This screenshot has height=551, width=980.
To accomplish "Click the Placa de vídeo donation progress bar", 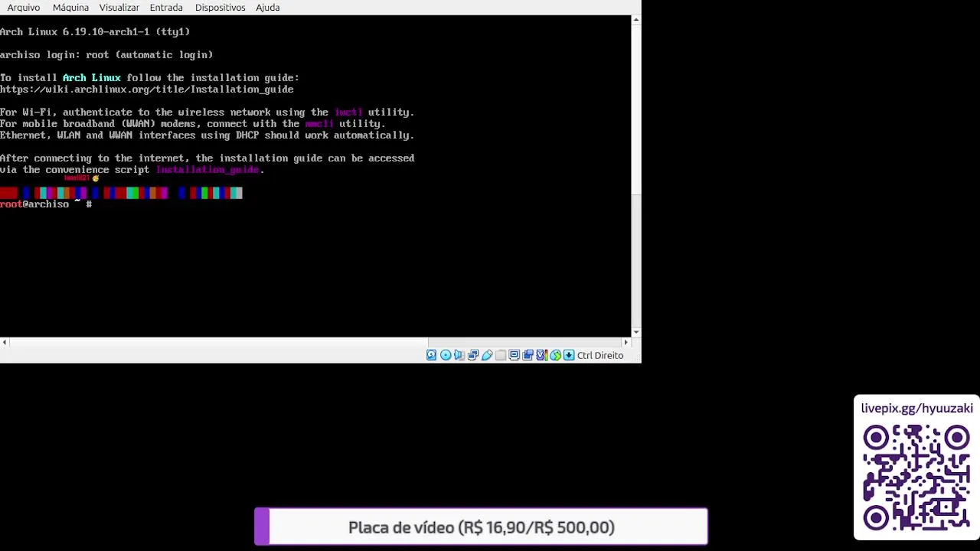I will click(x=481, y=527).
